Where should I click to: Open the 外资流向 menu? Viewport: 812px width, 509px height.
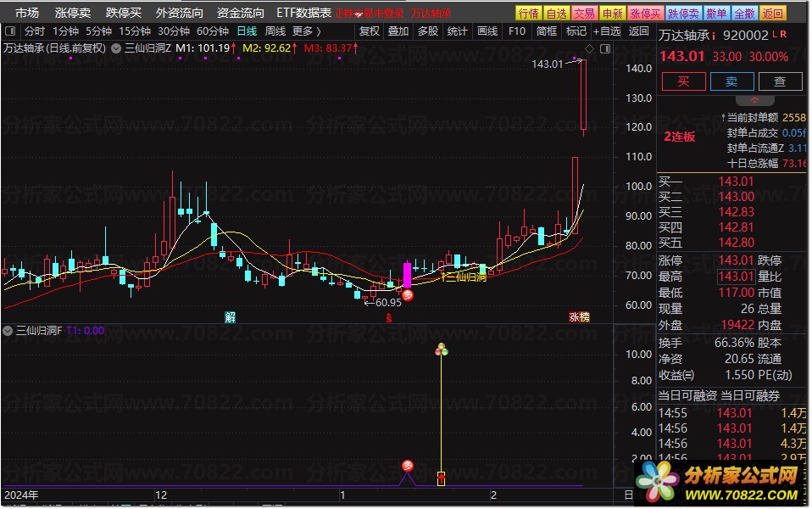pyautogui.click(x=179, y=13)
